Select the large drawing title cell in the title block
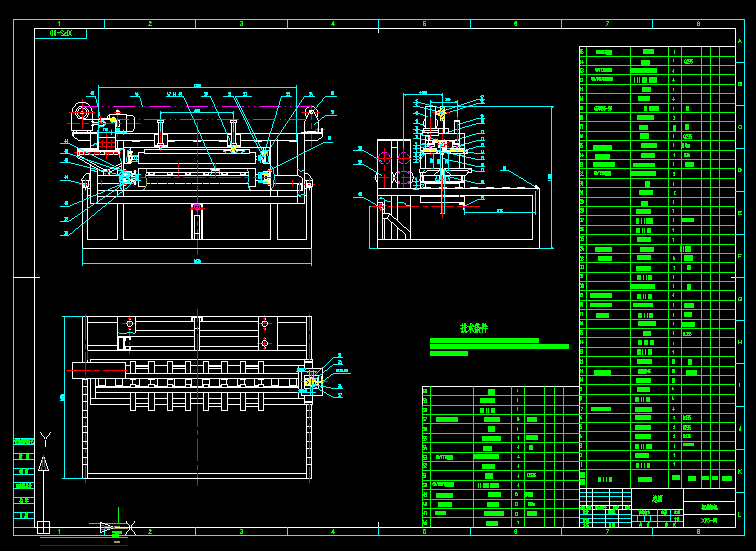756x551 pixels. click(657, 499)
